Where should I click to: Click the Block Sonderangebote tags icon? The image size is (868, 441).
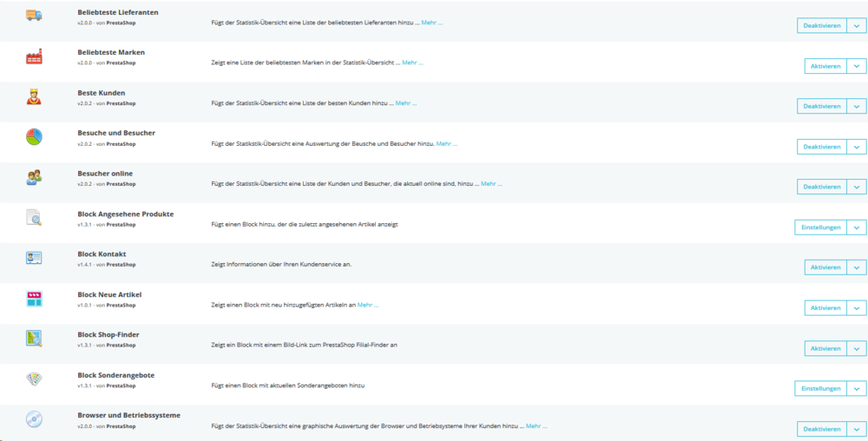click(34, 379)
